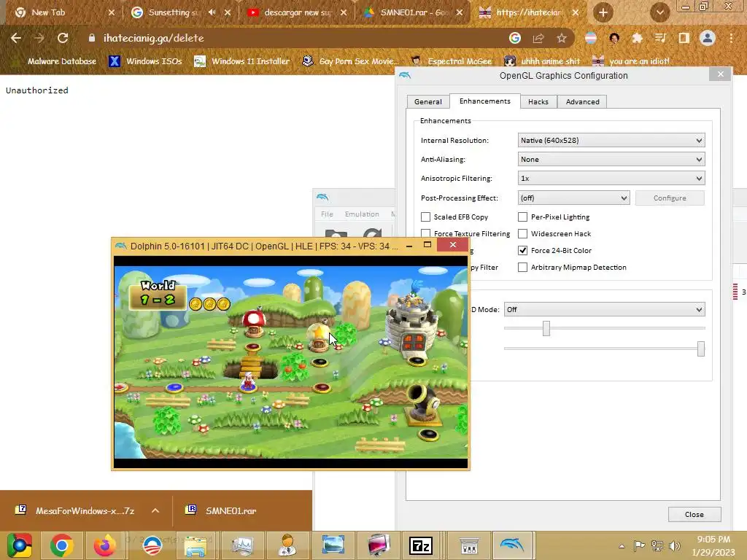Screen dimensions: 747x560
Task: Enable Force Texture Filtering checkbox
Action: click(x=425, y=234)
